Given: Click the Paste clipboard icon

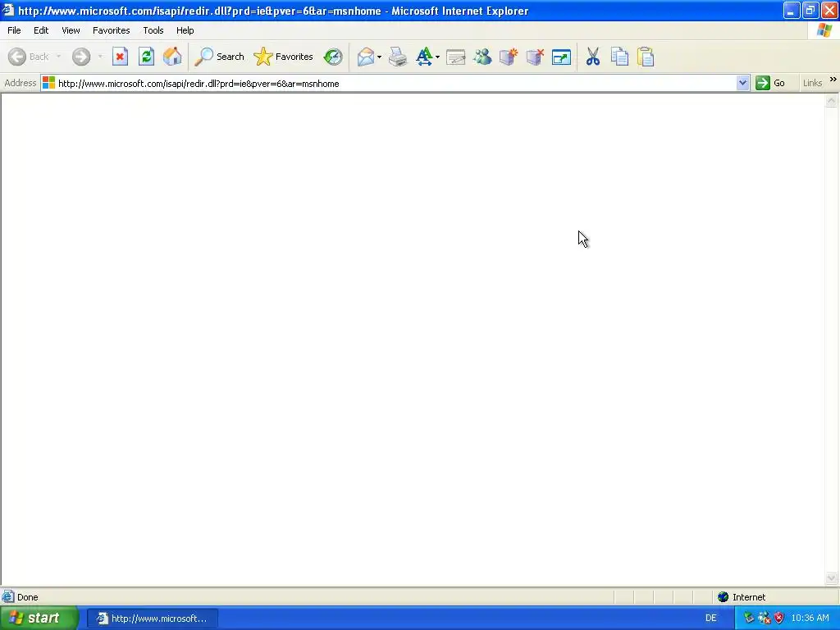Looking at the screenshot, I should pos(646,57).
